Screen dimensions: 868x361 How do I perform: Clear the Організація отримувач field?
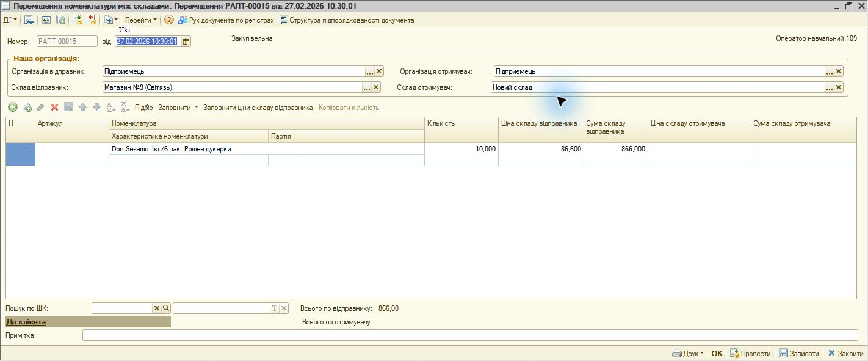click(x=838, y=71)
